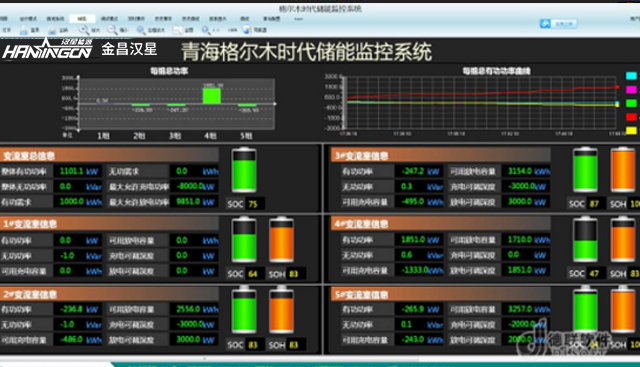Click the logout icon beside login

point(52,30)
